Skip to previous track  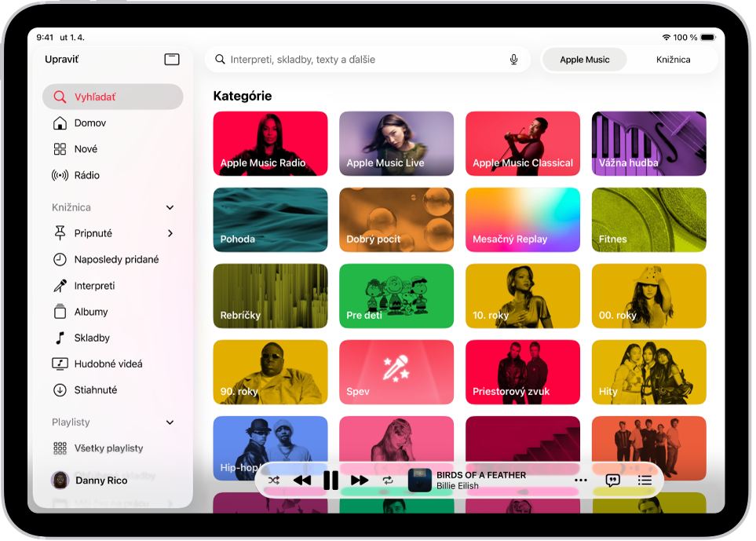pos(302,481)
